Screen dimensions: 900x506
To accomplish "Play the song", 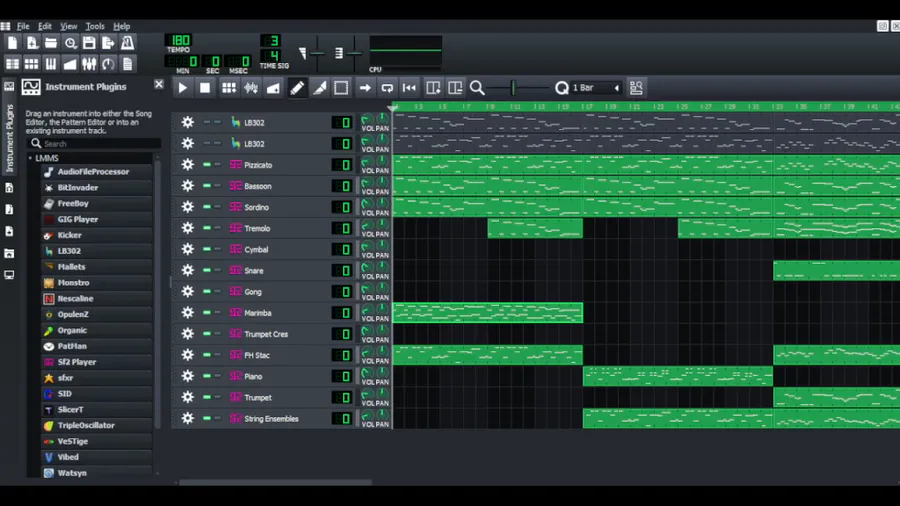I will click(183, 88).
